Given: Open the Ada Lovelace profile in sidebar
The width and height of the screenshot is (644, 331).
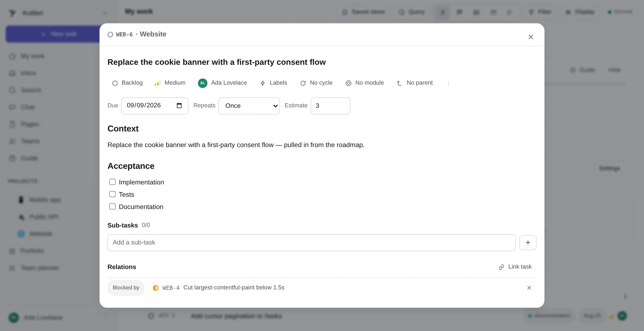Looking at the screenshot, I should pos(36,318).
